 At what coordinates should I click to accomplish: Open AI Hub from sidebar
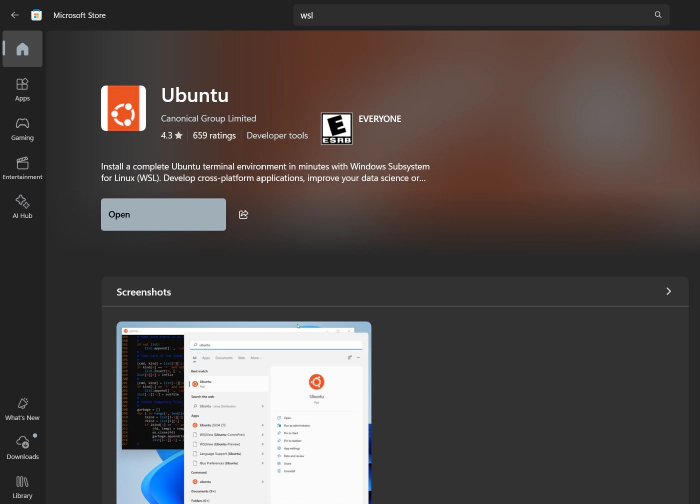(x=22, y=206)
